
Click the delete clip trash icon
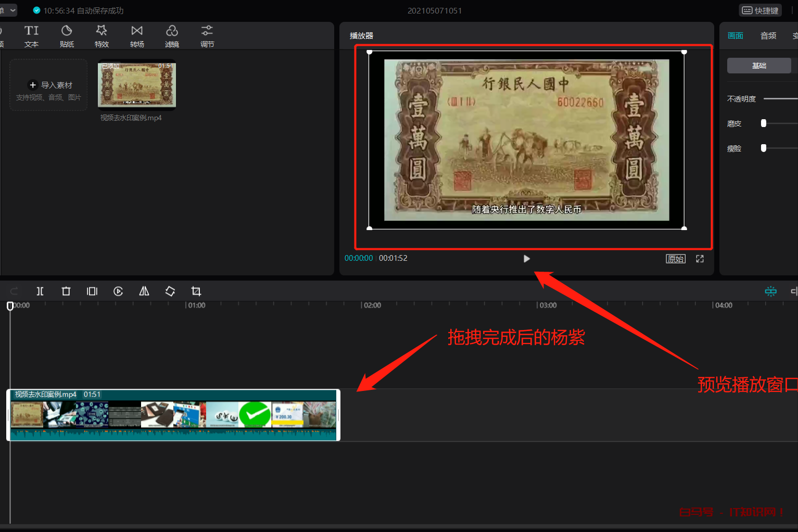click(66, 291)
